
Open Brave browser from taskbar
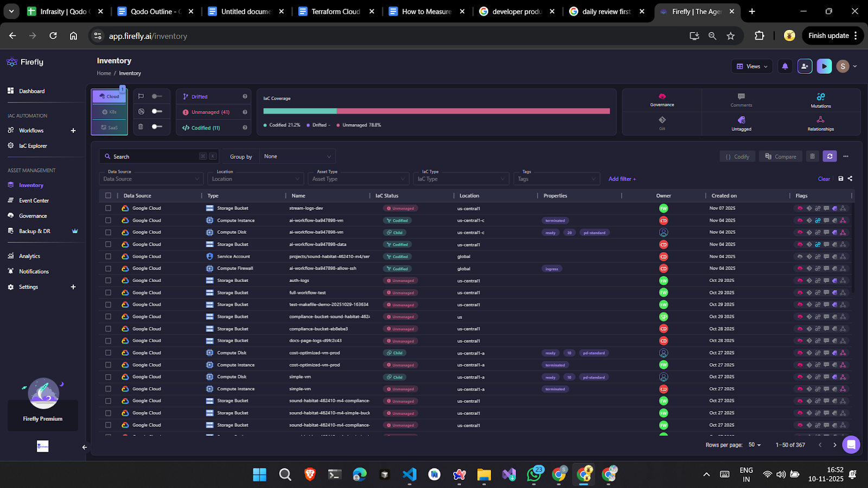[x=310, y=474]
